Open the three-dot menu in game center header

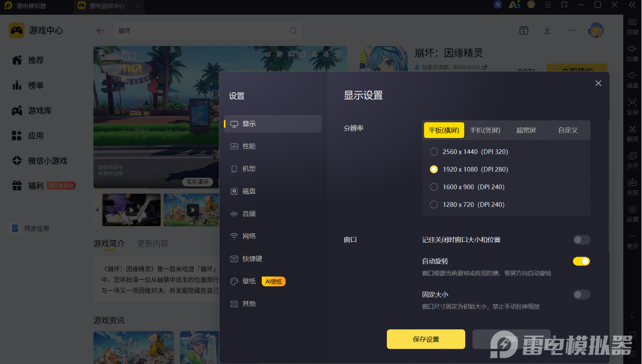pos(571,30)
